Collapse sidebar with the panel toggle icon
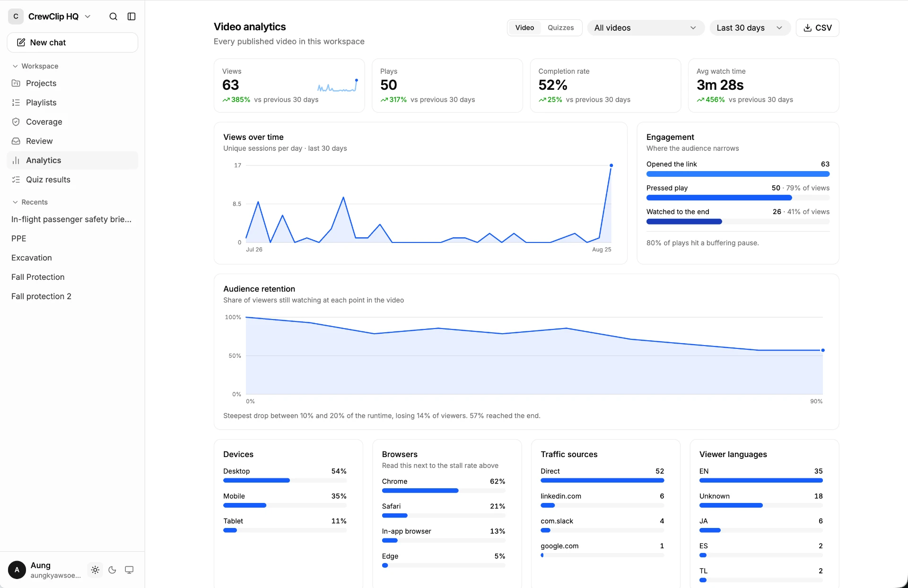This screenshot has width=908, height=588. click(131, 17)
